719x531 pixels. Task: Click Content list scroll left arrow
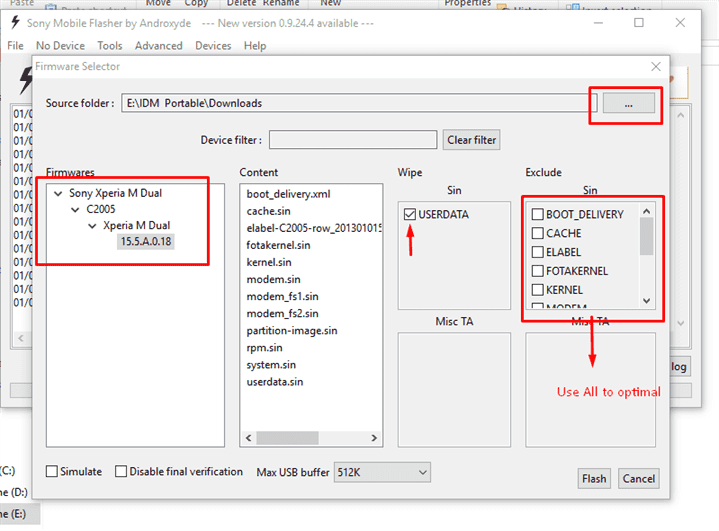tap(248, 438)
